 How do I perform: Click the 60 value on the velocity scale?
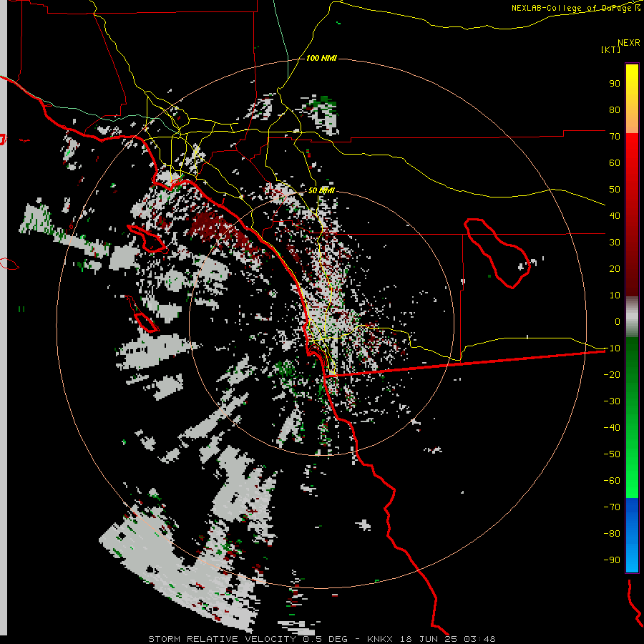pyautogui.click(x=615, y=163)
